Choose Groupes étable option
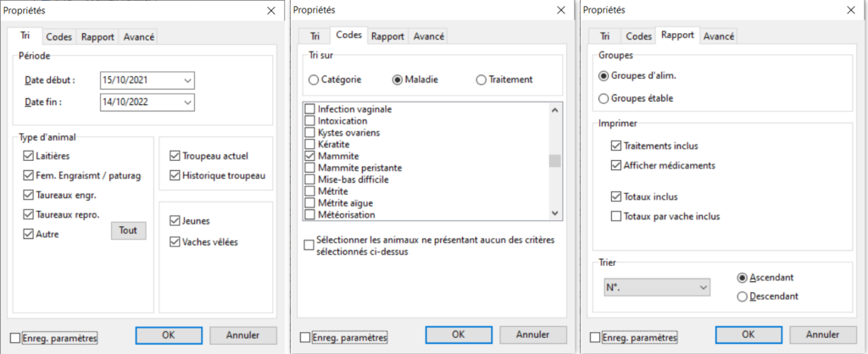 pyautogui.click(x=604, y=98)
